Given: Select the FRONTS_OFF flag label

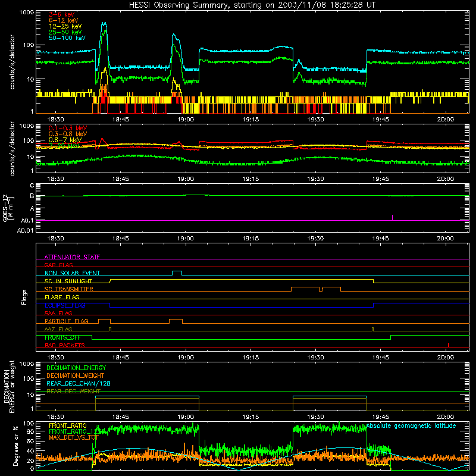Looking at the screenshot, I should [62, 337].
